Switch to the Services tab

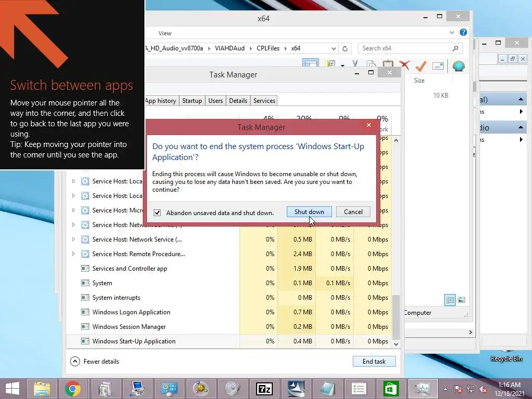tap(264, 101)
